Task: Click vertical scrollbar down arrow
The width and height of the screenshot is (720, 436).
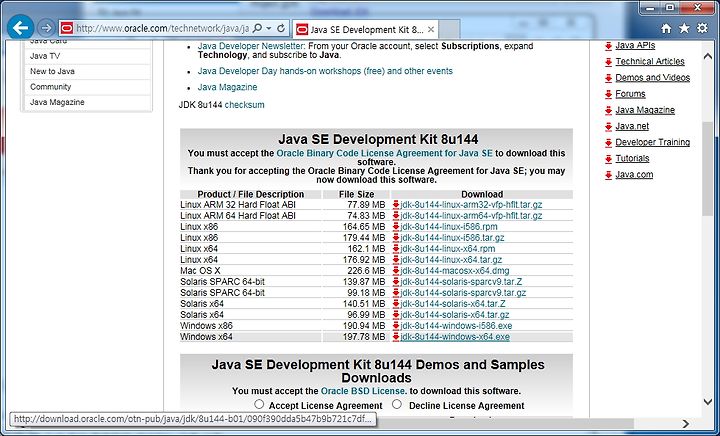Action: (x=708, y=402)
